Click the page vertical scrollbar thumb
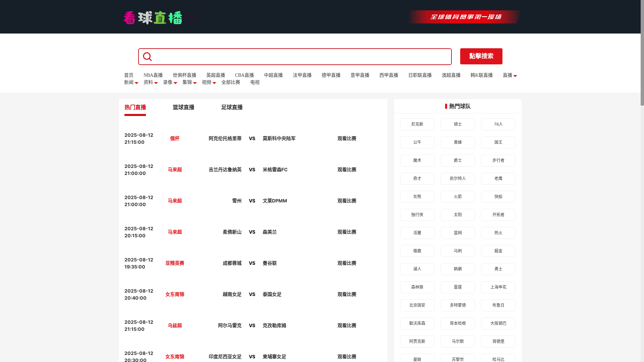Viewport: 644px width, 362px height. pyautogui.click(x=642, y=53)
